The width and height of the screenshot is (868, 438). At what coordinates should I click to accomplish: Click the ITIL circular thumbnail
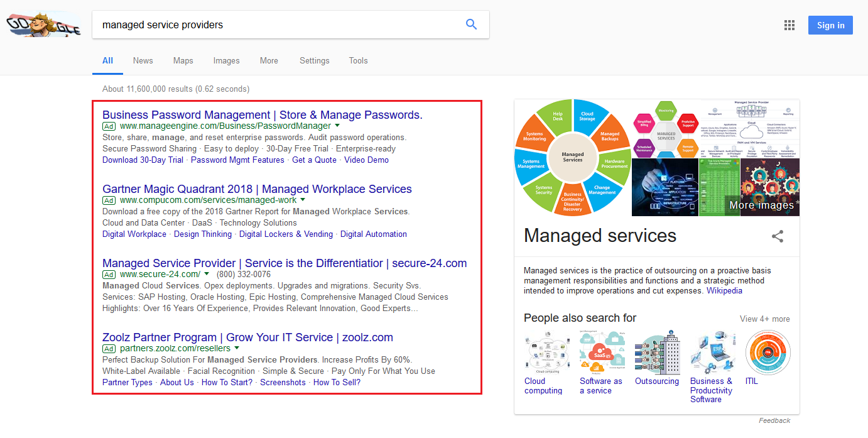point(768,351)
